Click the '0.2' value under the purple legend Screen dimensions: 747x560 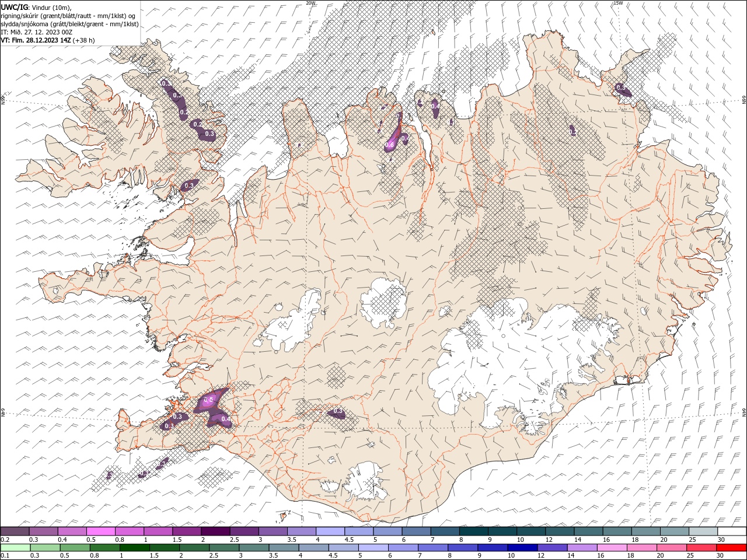point(5,540)
